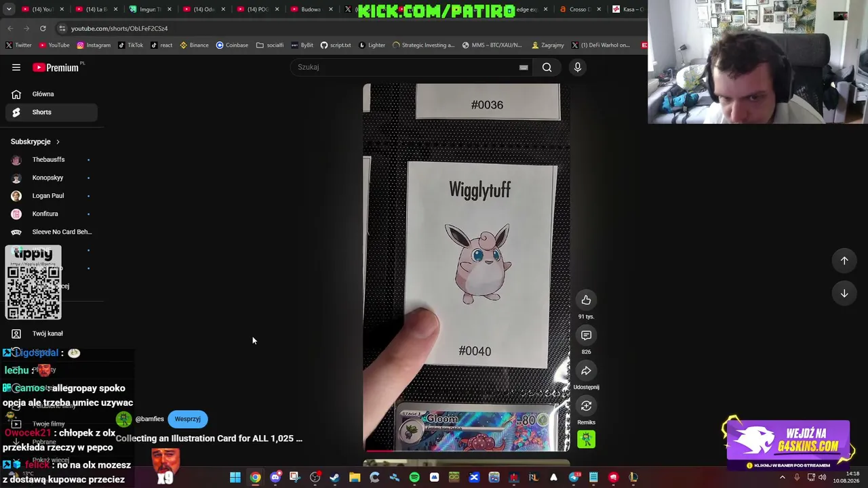Viewport: 868px width, 488px height.
Task: Open Telegram from the taskbar
Action: coord(574,478)
